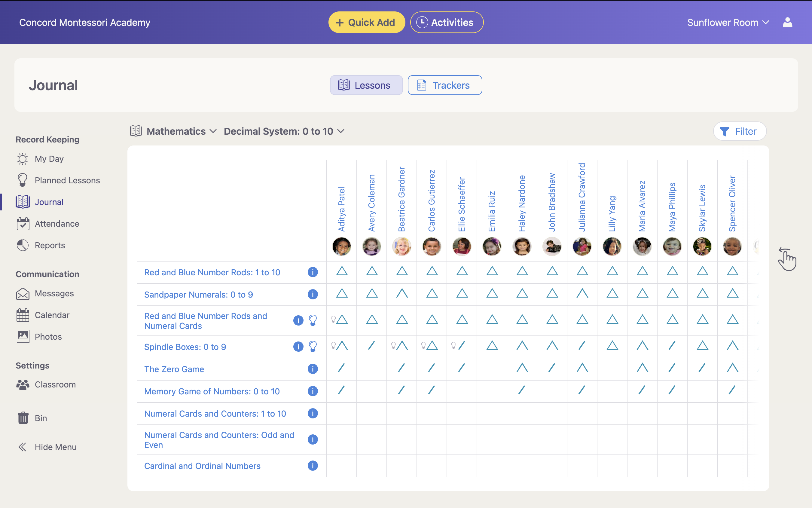Open the Bin trash icon

[23, 418]
